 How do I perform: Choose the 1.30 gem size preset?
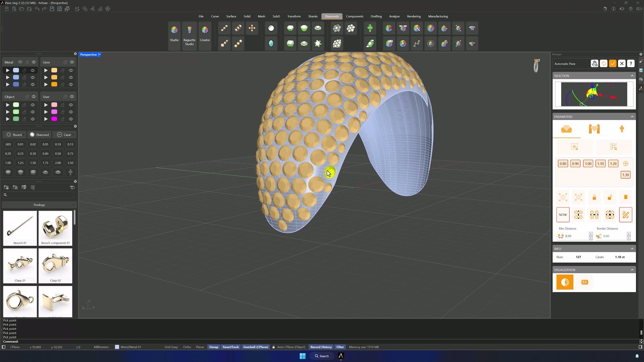(x=625, y=175)
